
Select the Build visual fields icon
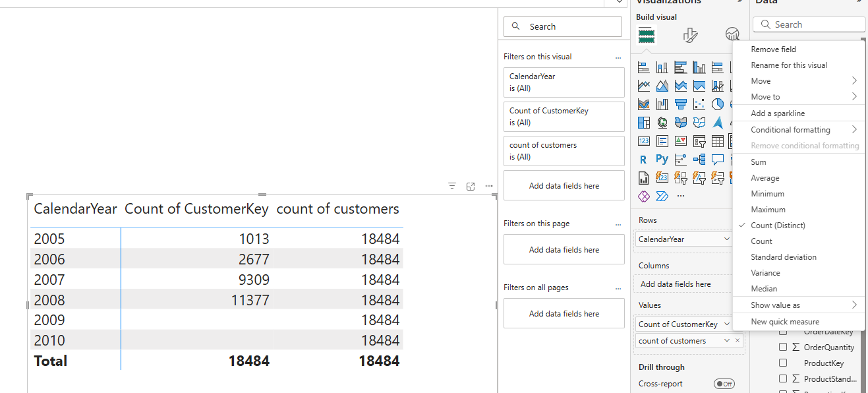[x=647, y=36]
